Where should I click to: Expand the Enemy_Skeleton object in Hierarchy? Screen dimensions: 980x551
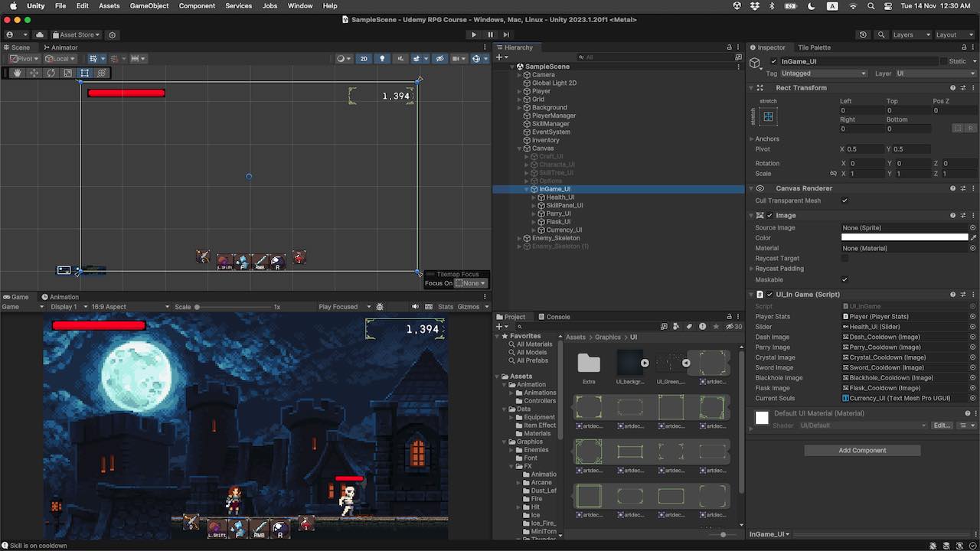tap(519, 238)
